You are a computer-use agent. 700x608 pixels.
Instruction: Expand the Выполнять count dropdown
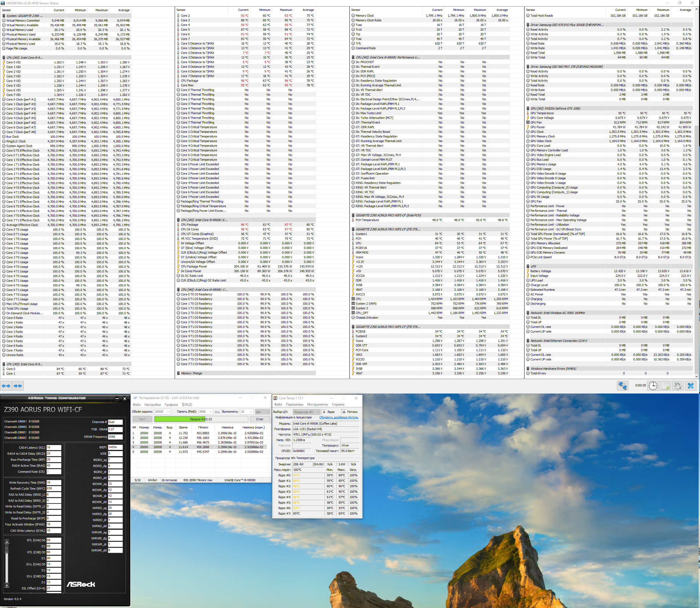pyautogui.click(x=251, y=412)
